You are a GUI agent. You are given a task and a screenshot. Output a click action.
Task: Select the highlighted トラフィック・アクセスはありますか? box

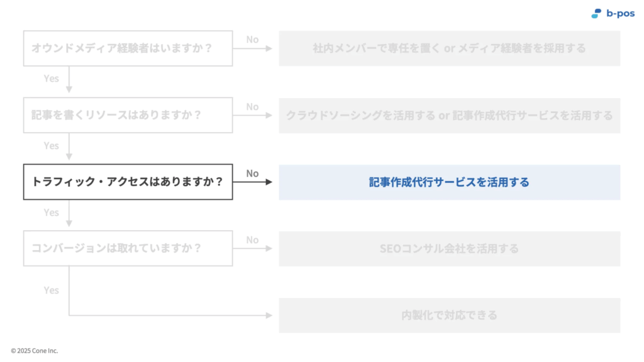tap(128, 182)
